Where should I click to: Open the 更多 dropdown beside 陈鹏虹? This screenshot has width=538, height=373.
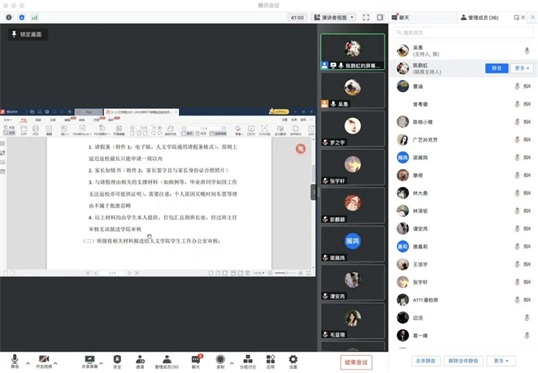click(522, 68)
